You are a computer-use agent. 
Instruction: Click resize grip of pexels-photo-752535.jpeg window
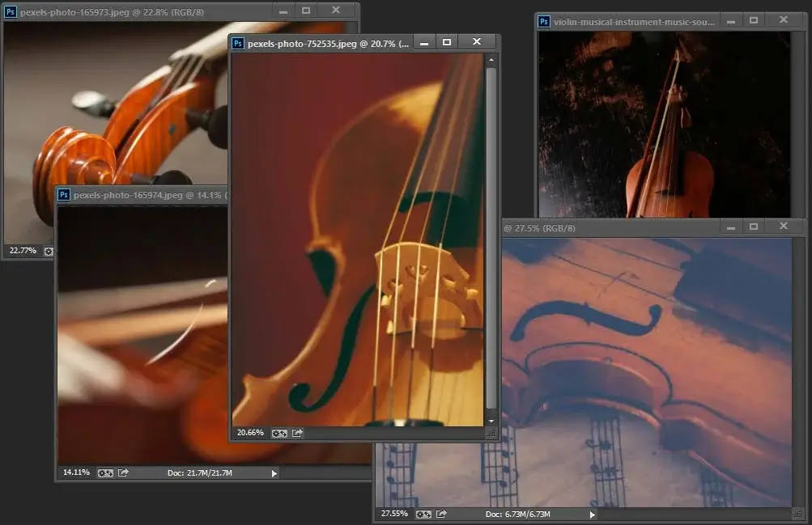pyautogui.click(x=491, y=434)
